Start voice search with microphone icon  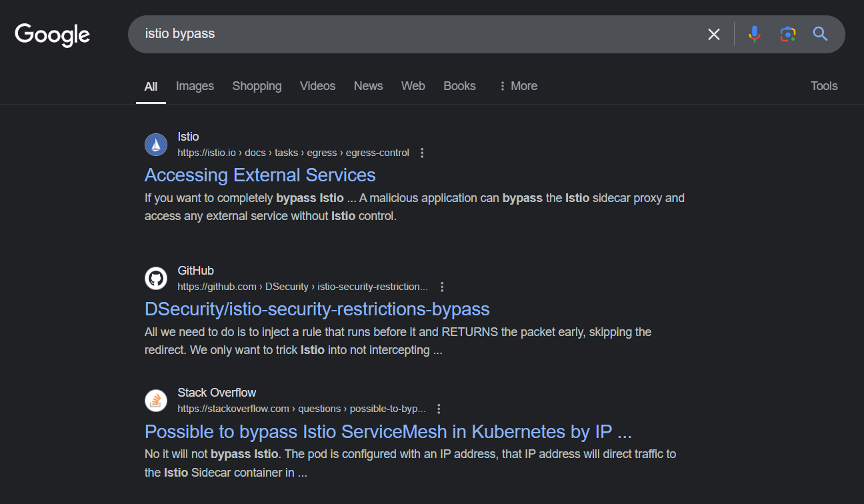(754, 34)
